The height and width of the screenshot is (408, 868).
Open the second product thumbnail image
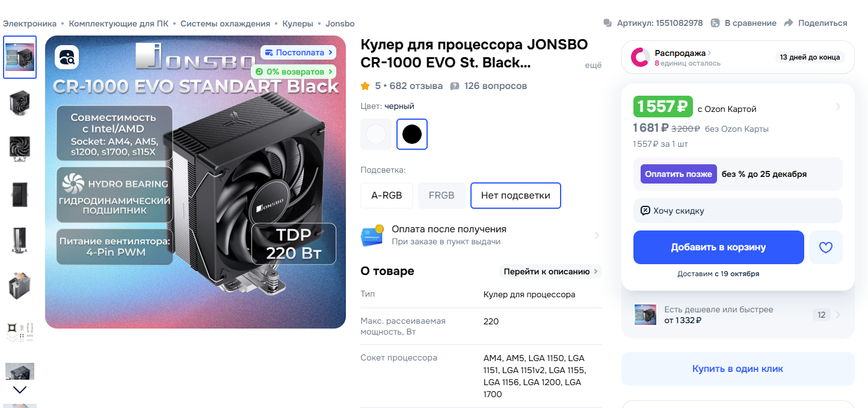click(x=20, y=102)
